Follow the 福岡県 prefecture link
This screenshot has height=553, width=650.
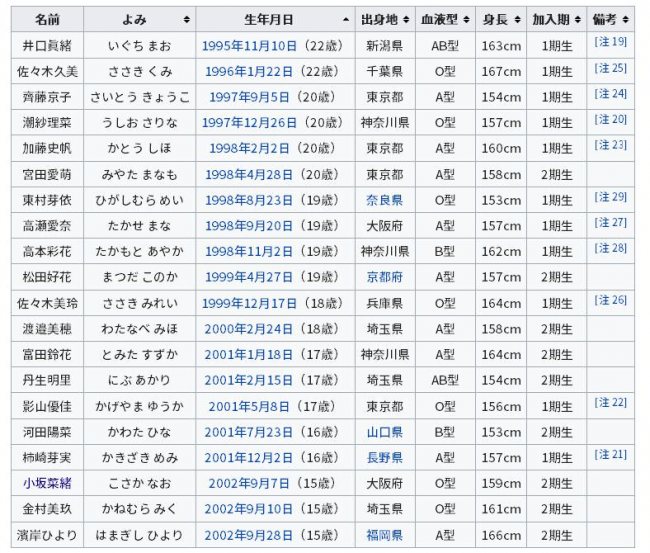tap(385, 535)
